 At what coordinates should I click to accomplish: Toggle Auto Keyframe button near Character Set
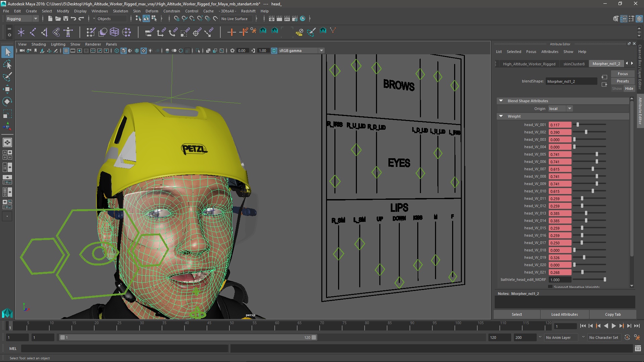coord(627,338)
